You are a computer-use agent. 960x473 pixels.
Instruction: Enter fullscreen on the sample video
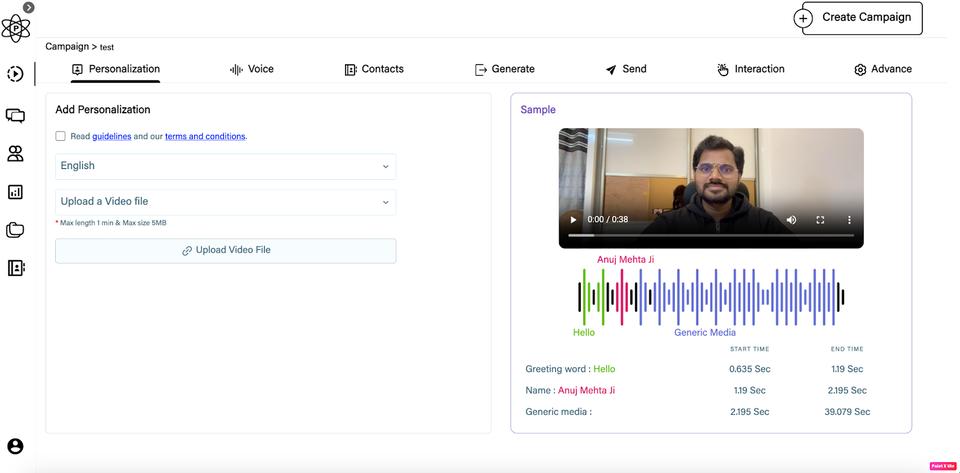coord(820,220)
